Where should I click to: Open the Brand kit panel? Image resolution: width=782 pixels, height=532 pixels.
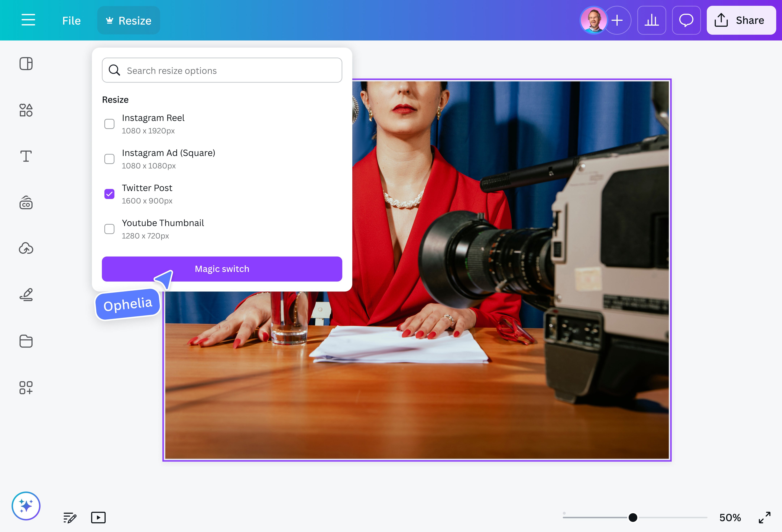pyautogui.click(x=26, y=202)
